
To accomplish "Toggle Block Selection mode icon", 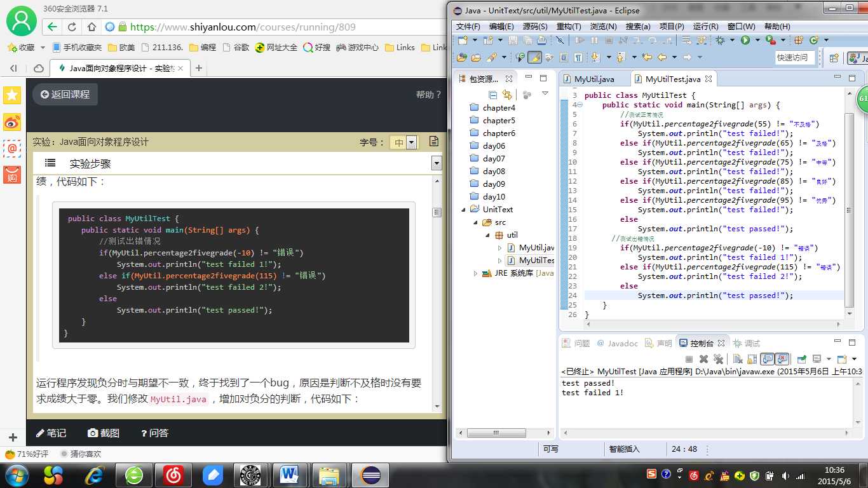I will (x=564, y=57).
